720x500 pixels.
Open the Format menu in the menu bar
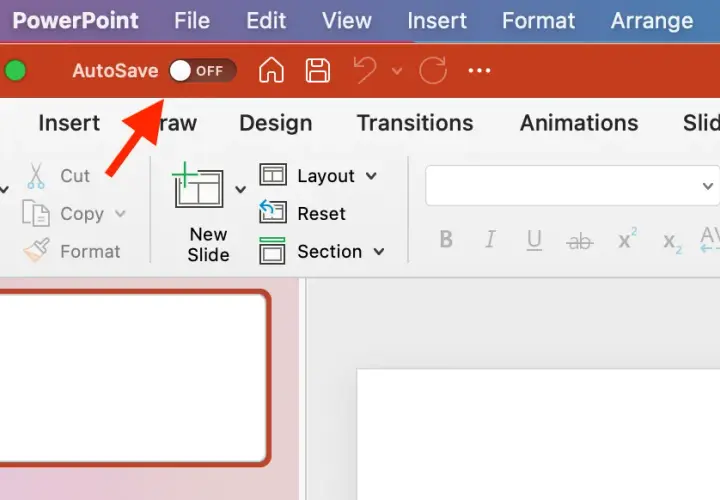coord(538,21)
